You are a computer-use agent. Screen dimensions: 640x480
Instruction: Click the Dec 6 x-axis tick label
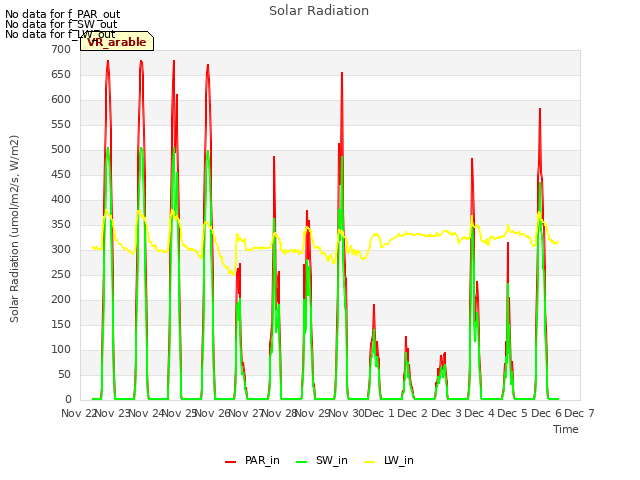547,413
